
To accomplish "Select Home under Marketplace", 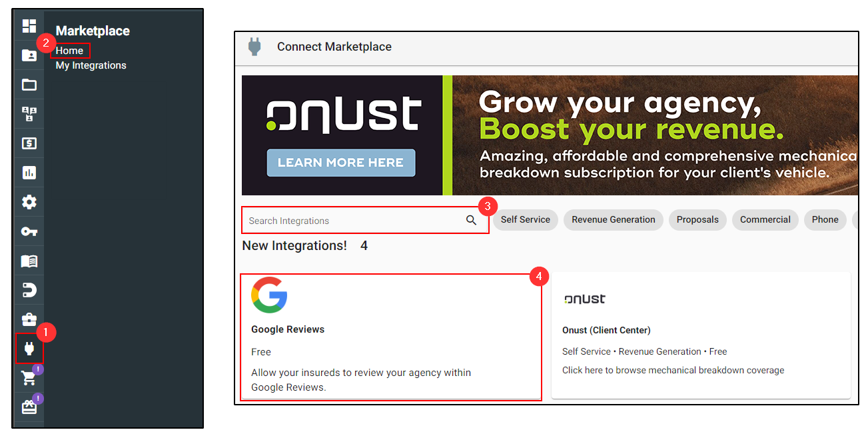I will 70,51.
